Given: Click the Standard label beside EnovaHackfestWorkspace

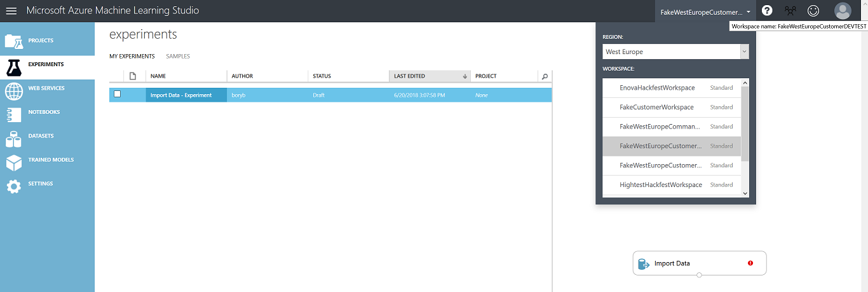Looking at the screenshot, I should click(721, 88).
